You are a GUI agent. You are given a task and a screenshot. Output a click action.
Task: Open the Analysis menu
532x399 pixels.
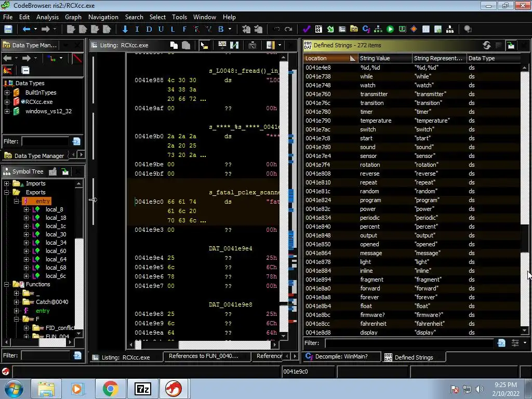click(x=47, y=17)
